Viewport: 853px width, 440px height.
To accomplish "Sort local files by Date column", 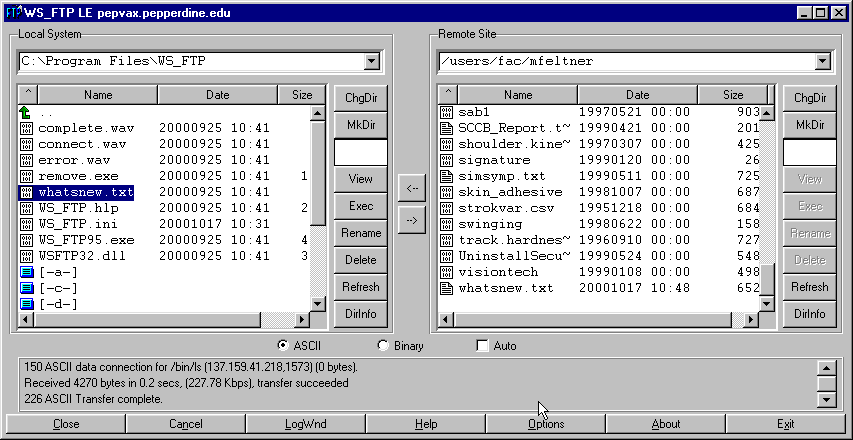I will 218,95.
